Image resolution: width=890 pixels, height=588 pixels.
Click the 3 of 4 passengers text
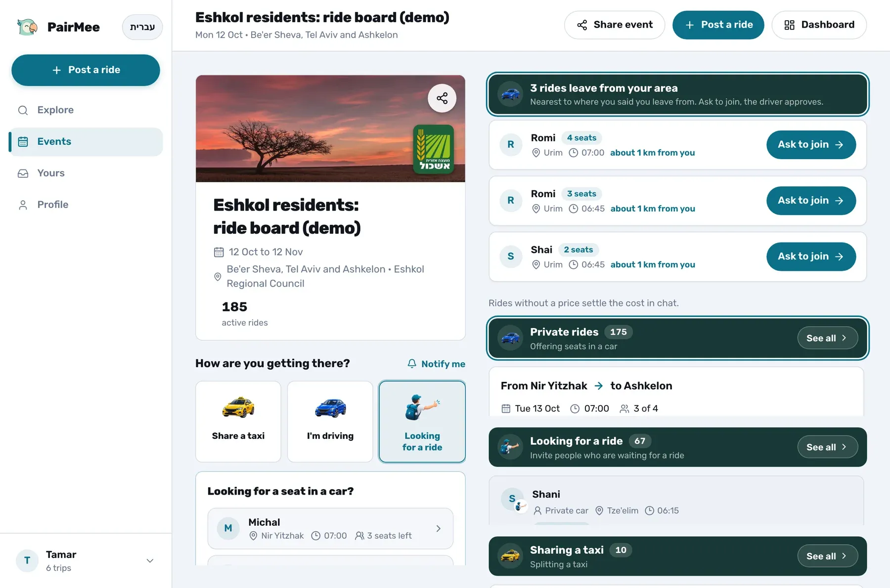(646, 409)
